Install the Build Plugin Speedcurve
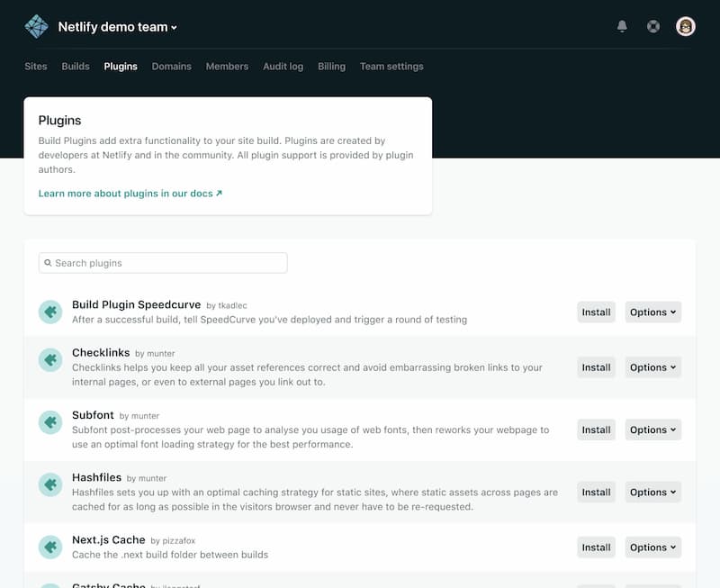720x588 pixels. pos(596,312)
